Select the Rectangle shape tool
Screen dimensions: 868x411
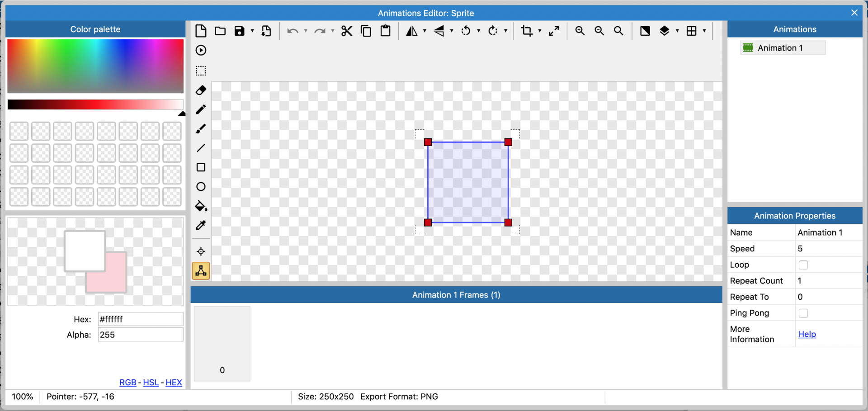[201, 167]
